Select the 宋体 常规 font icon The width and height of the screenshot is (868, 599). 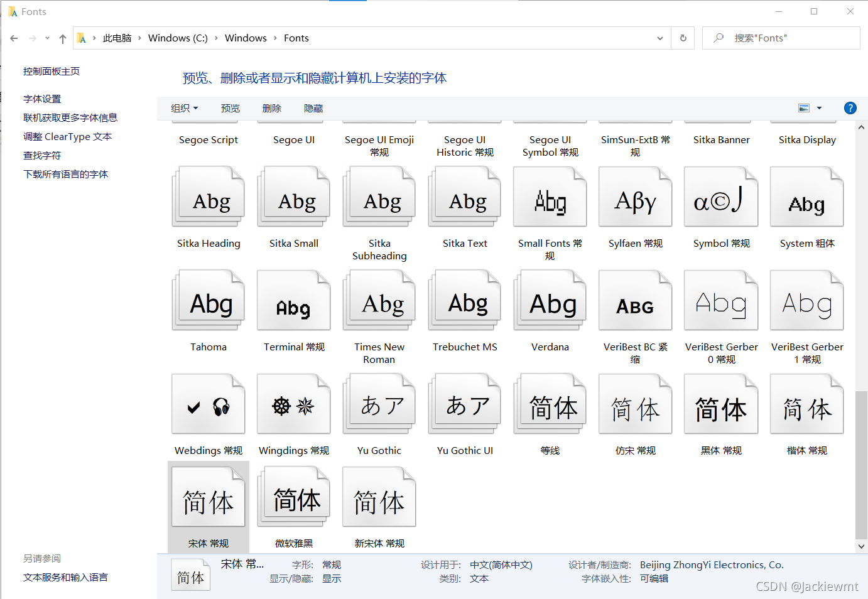pos(209,497)
